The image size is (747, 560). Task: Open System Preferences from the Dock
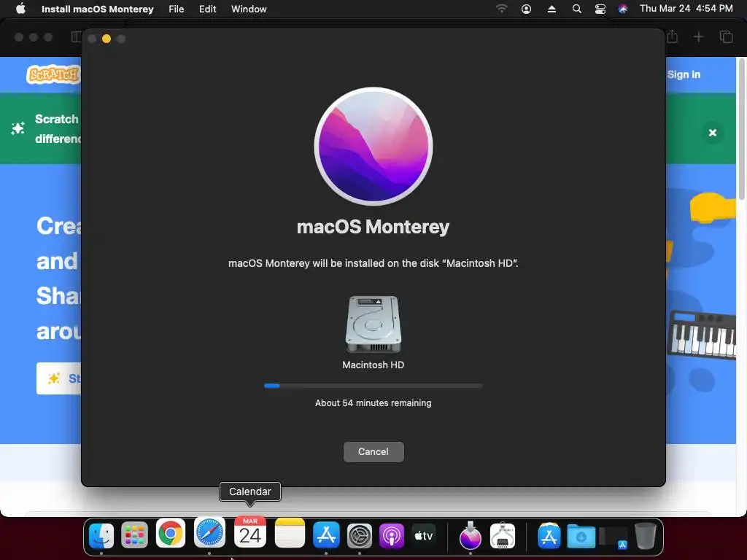point(359,536)
